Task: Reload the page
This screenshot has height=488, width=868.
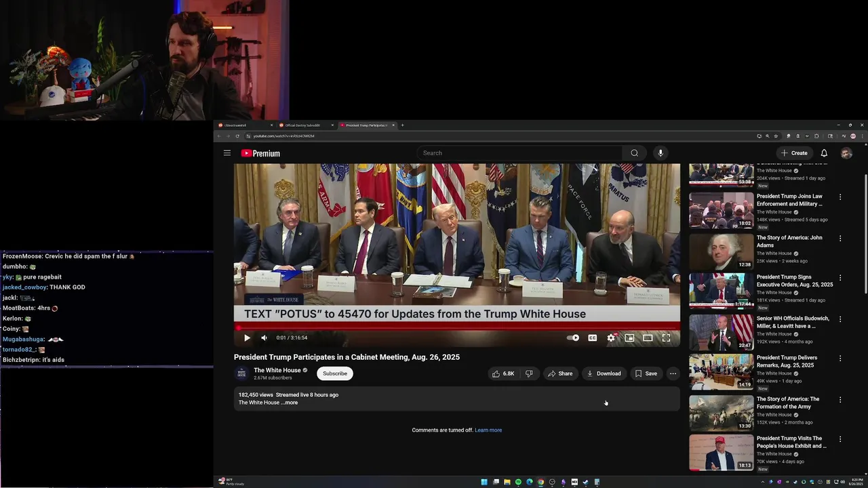Action: pos(237,136)
